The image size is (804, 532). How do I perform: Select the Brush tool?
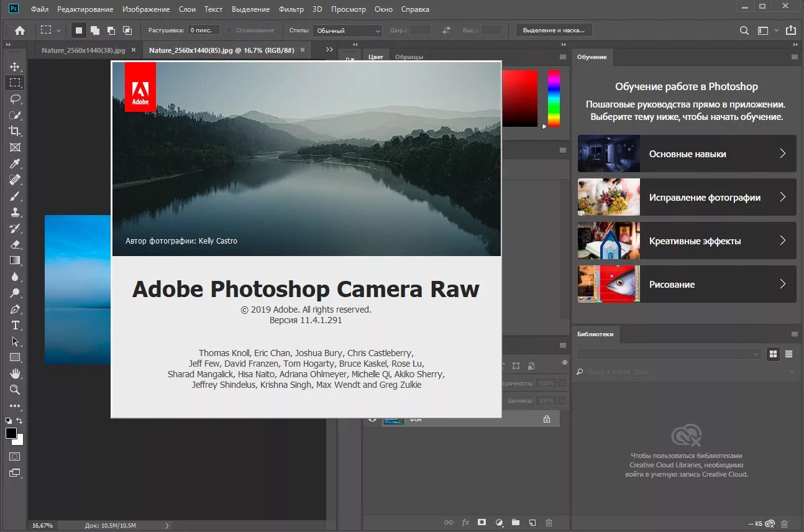(x=15, y=196)
